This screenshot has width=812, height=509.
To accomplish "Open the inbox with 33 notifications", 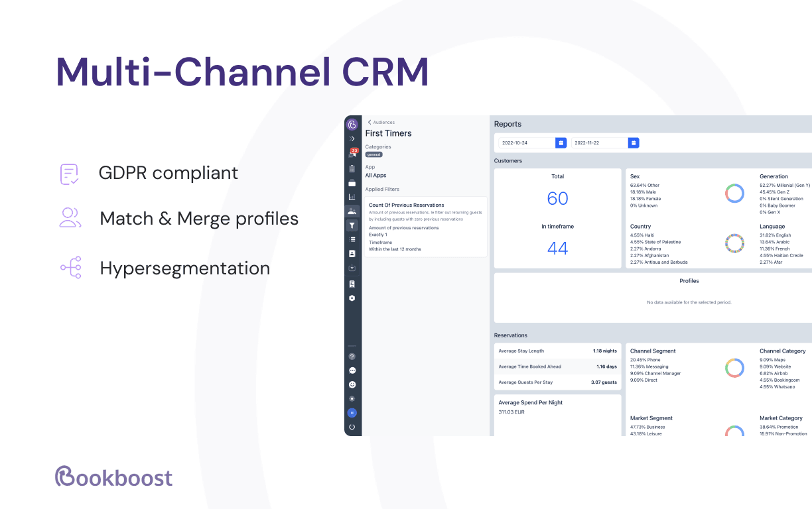I will 352,154.
